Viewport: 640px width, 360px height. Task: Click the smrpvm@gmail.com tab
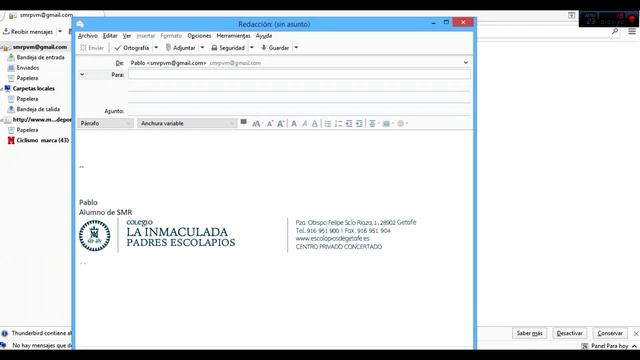pyautogui.click(x=46, y=15)
